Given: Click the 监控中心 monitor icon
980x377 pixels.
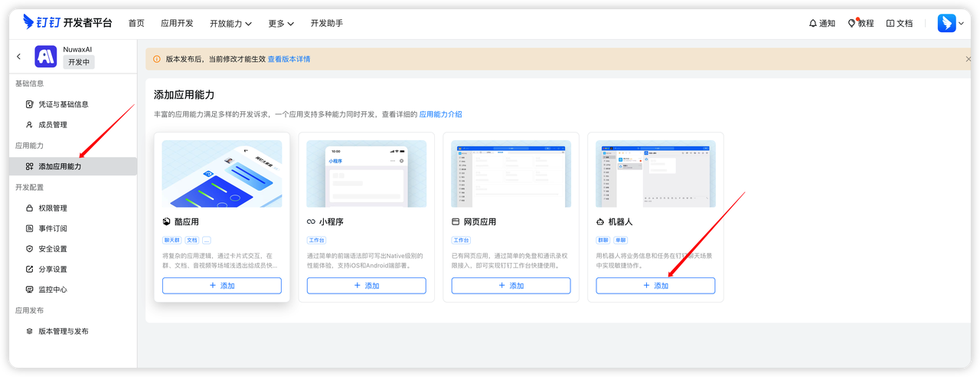Looking at the screenshot, I should (30, 290).
